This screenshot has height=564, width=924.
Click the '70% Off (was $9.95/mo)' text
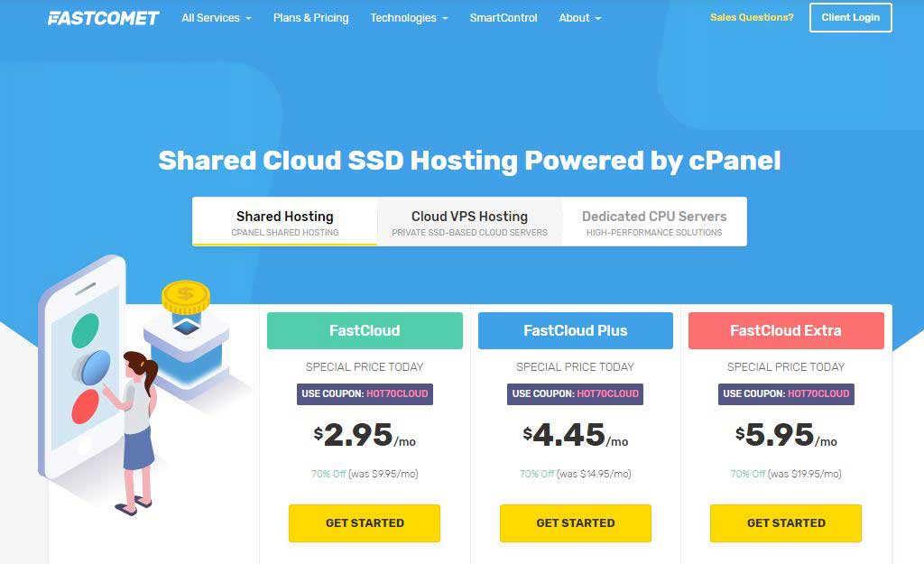point(365,474)
